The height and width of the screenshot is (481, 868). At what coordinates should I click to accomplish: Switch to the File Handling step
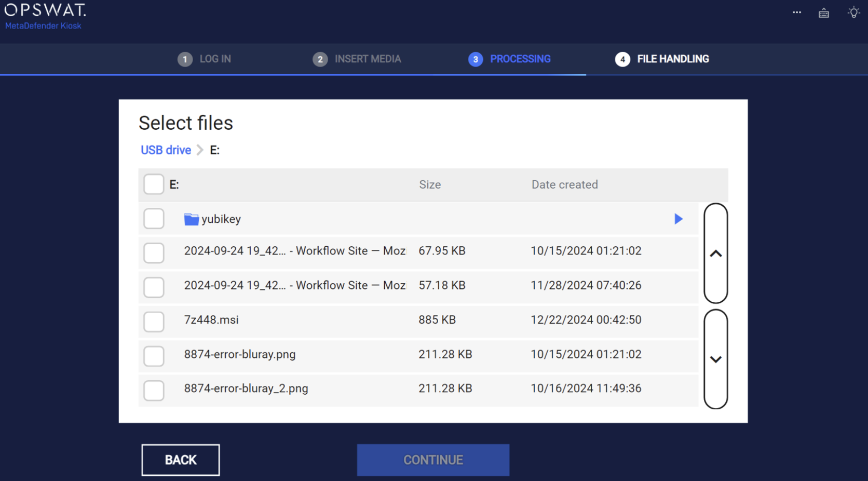[x=672, y=59]
